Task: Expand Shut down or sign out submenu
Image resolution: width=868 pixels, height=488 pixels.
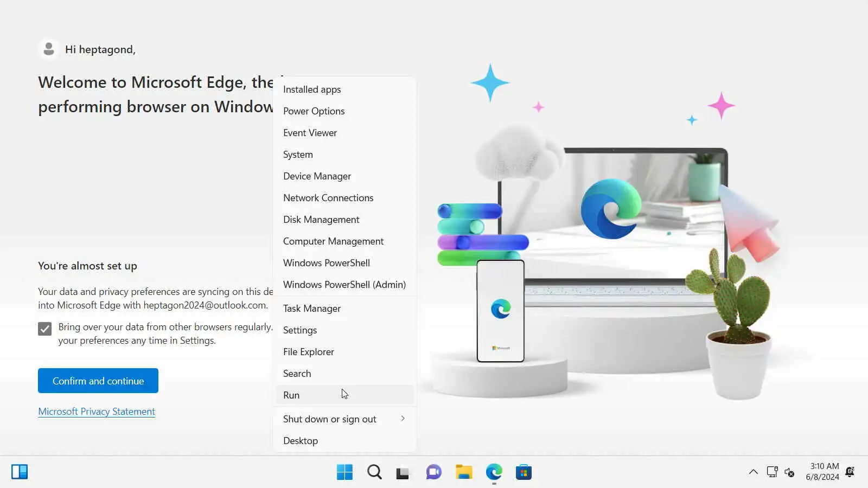Action: pyautogui.click(x=344, y=419)
